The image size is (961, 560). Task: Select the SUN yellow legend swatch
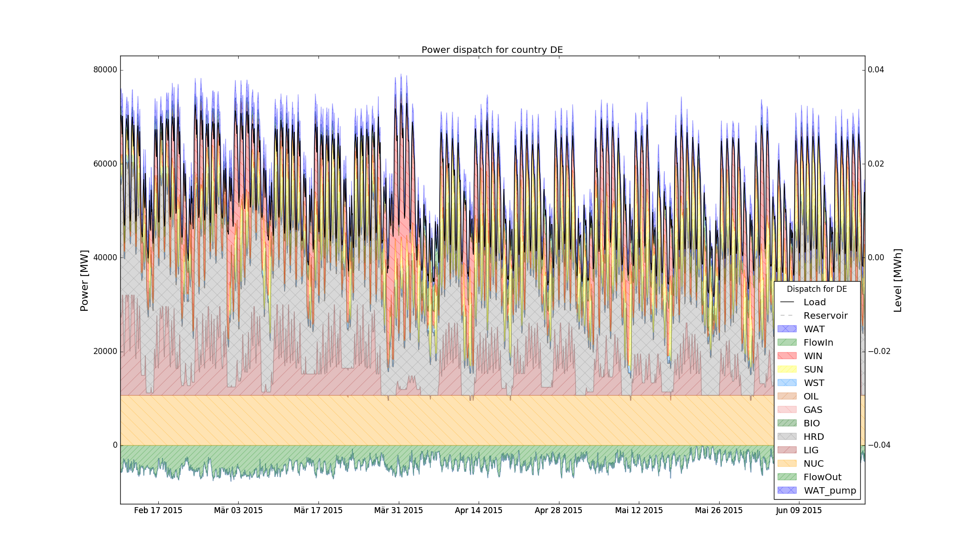tap(788, 369)
